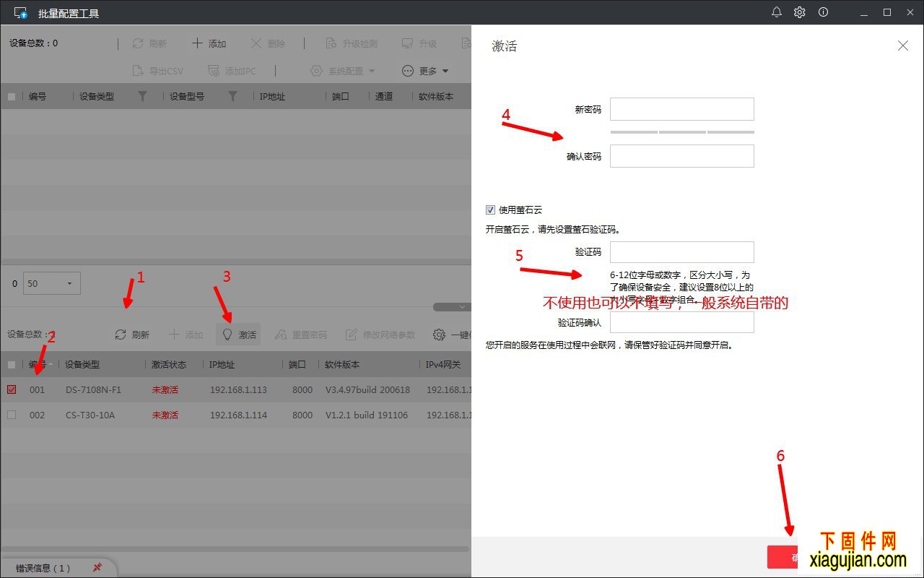The width and height of the screenshot is (924, 578).
Task: Sort by 编号 in lower device table
Action: tap(38, 365)
